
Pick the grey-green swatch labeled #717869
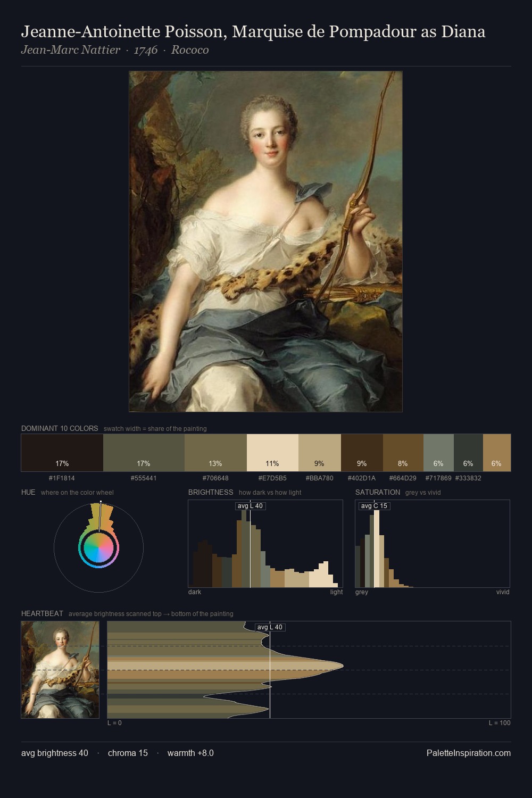[x=438, y=453]
